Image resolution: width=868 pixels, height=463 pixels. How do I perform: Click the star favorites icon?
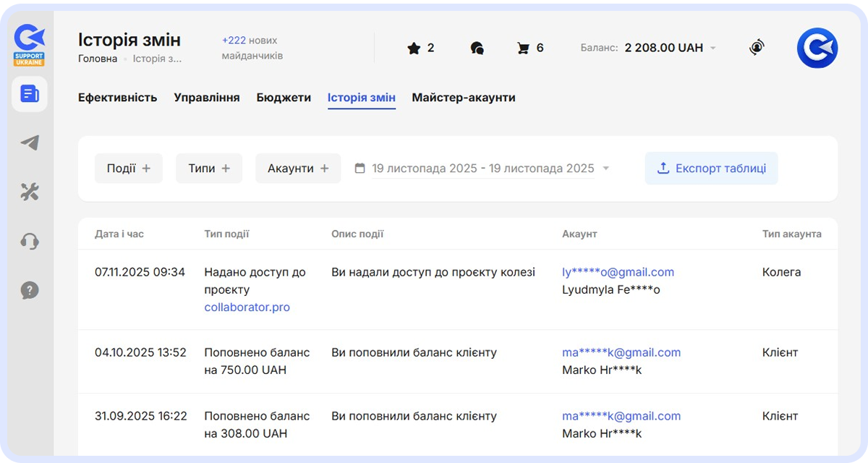(x=414, y=48)
